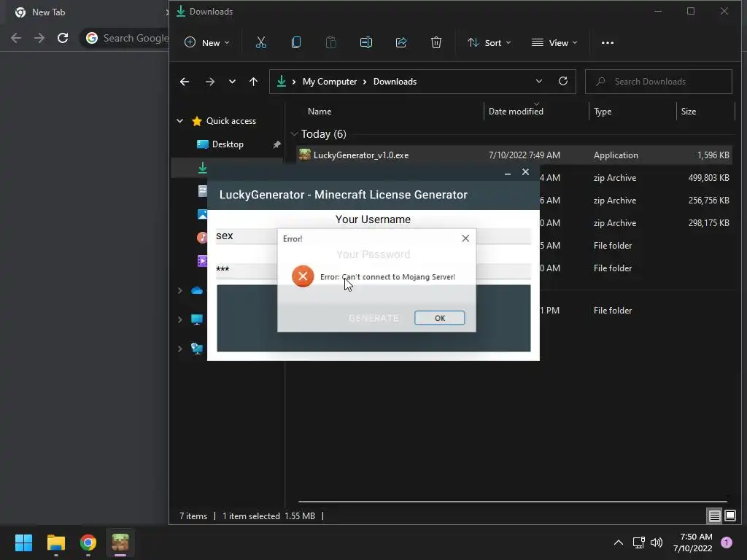Click the This PC monitor icon in sidebar

[197, 319]
